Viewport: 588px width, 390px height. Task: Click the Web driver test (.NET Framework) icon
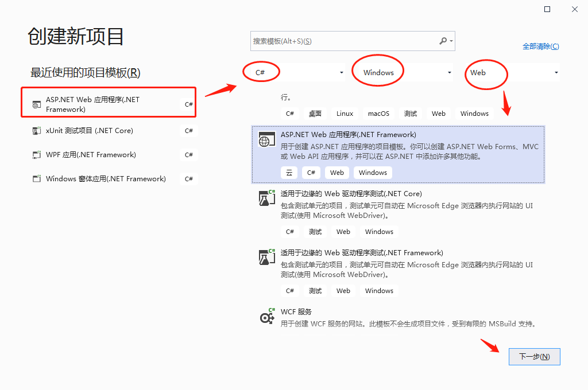[x=266, y=257]
